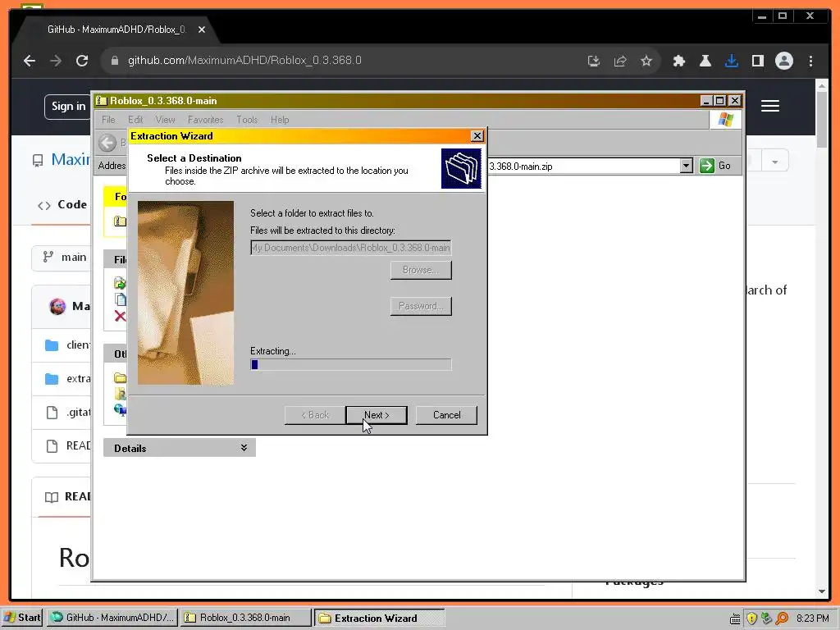Open the Windows Start menu
The height and width of the screenshot is (630, 840).
[x=22, y=618]
